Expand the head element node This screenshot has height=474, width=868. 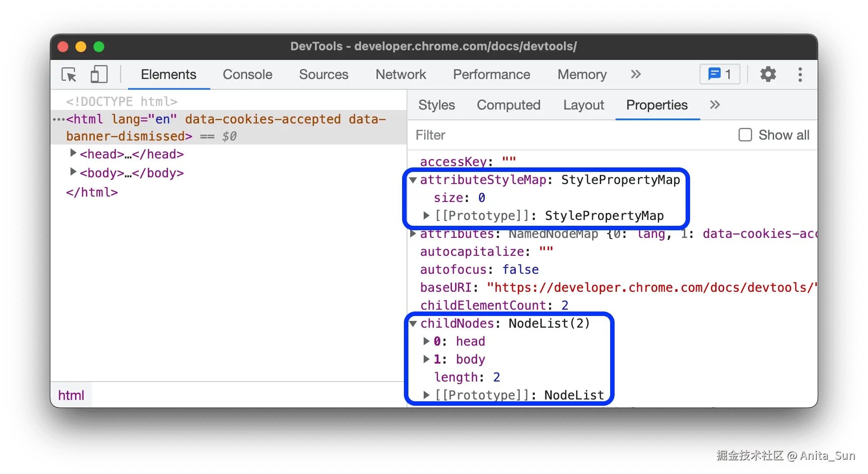coord(73,154)
